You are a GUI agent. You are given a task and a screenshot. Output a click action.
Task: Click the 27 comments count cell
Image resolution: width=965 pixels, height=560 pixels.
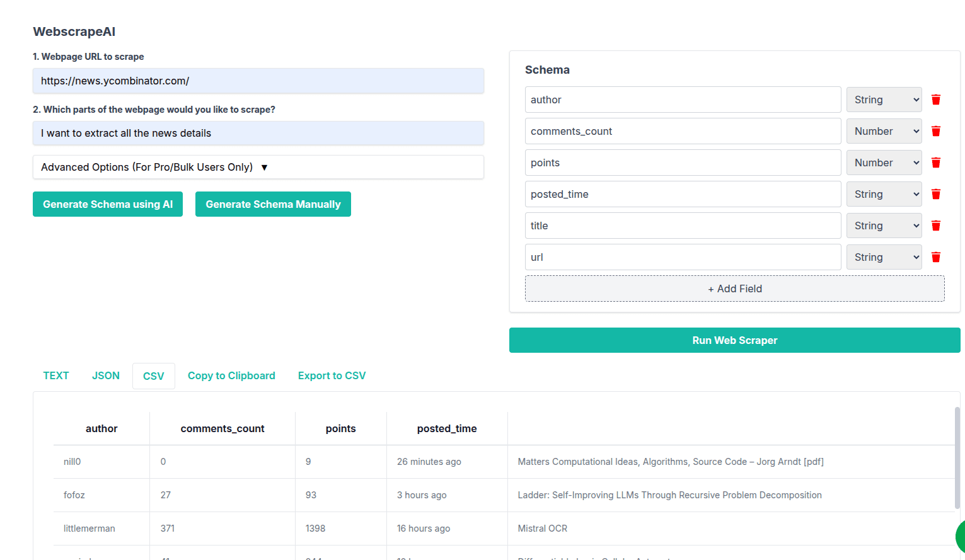[222, 495]
